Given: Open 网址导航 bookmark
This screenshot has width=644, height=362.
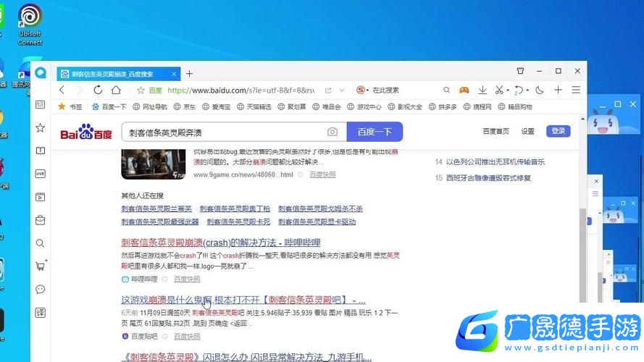Looking at the screenshot, I should click(x=150, y=106).
